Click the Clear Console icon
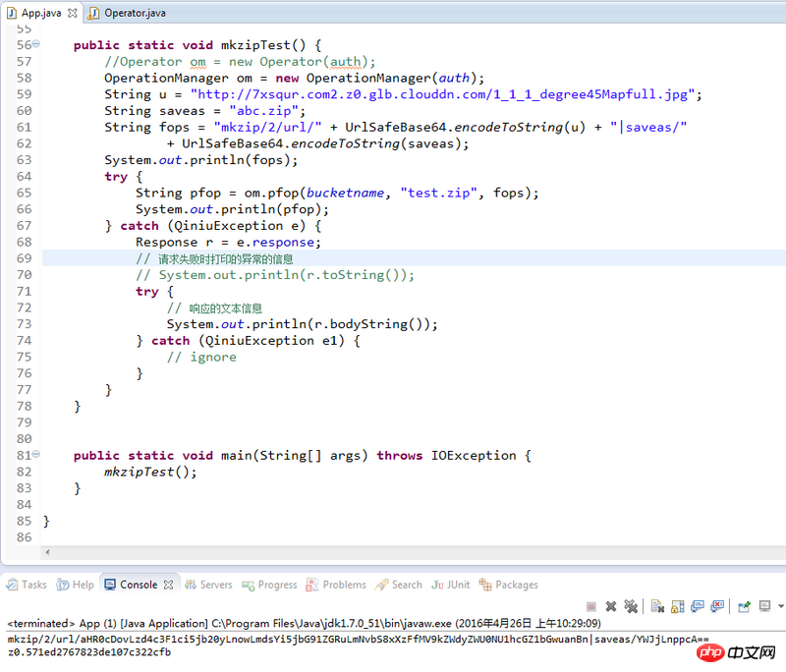Screen dimensions: 786x672 (x=657, y=606)
